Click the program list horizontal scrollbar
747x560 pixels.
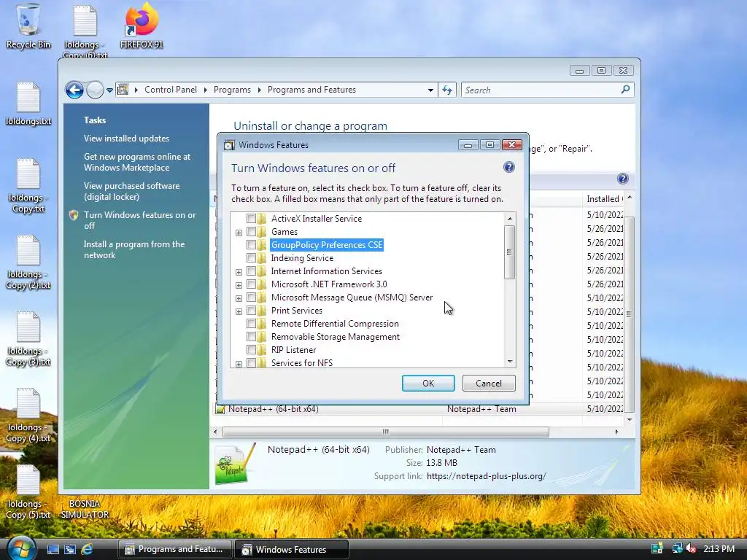coord(385,432)
